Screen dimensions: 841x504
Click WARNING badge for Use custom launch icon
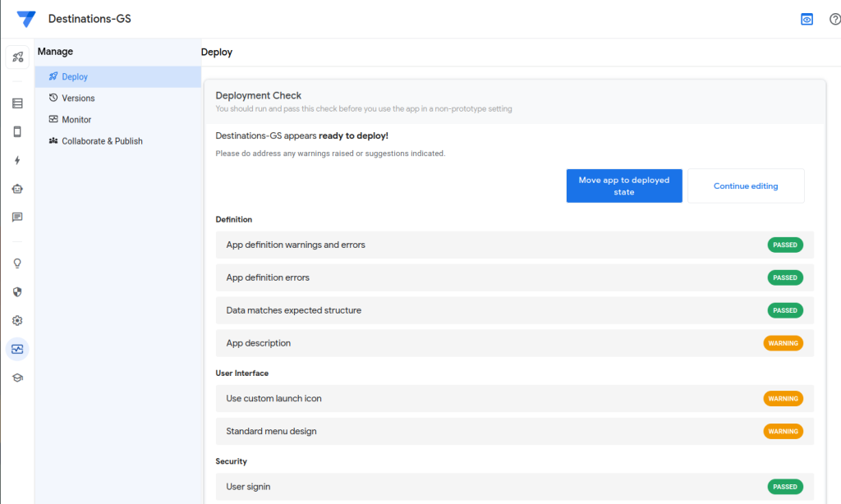[783, 398]
